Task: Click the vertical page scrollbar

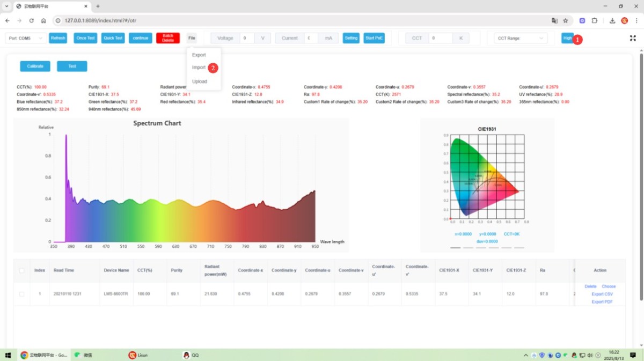Action: 641,177
